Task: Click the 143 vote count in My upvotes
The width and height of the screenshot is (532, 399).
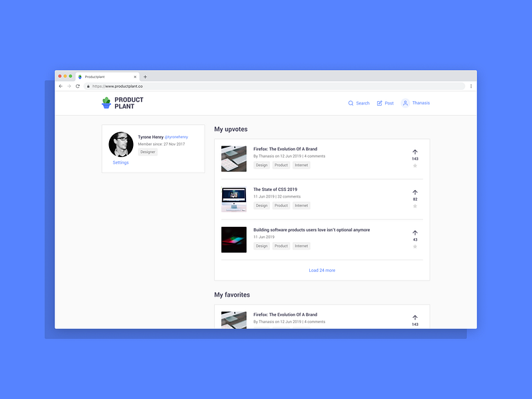Action: [x=415, y=159]
